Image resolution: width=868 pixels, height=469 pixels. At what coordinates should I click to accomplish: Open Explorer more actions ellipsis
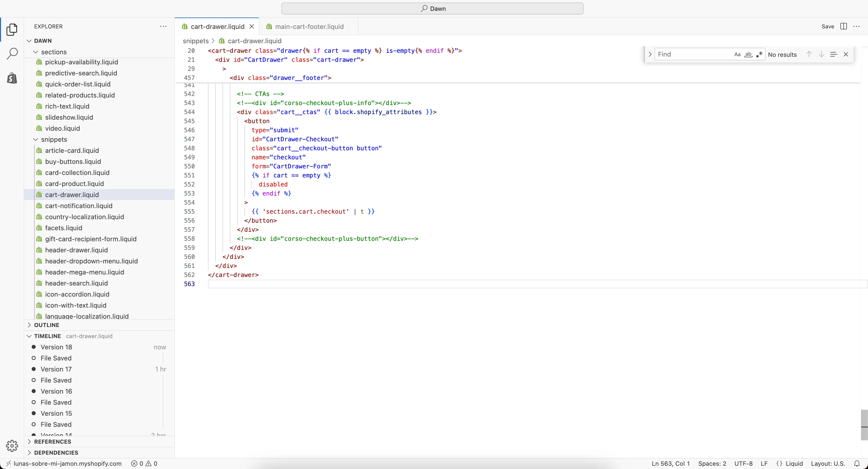pos(163,26)
